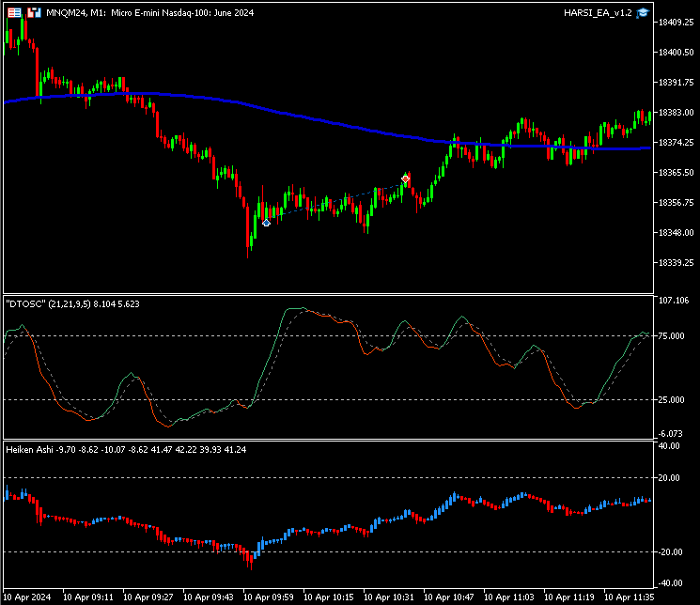This screenshot has width=700, height=605.
Task: Click the 10 Apr 09:11 time label
Action: (x=88, y=597)
